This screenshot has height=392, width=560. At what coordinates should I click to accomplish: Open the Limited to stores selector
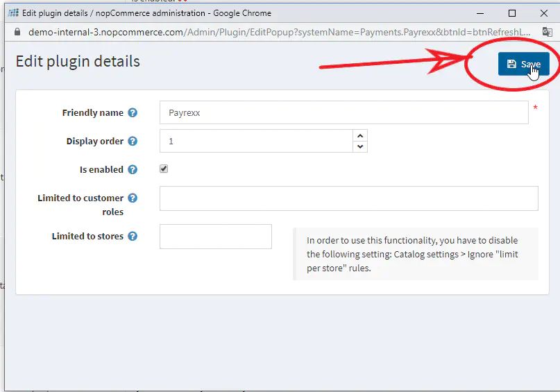coord(215,237)
